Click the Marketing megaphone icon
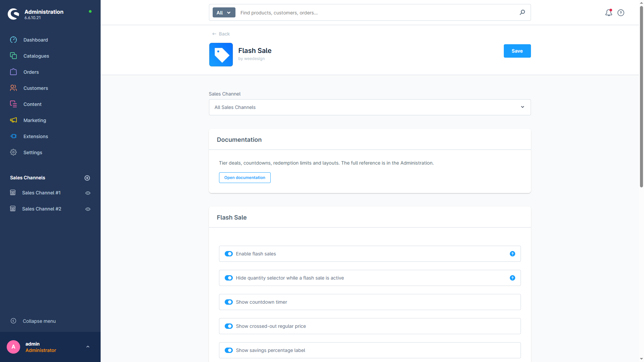644x362 pixels. click(x=13, y=120)
